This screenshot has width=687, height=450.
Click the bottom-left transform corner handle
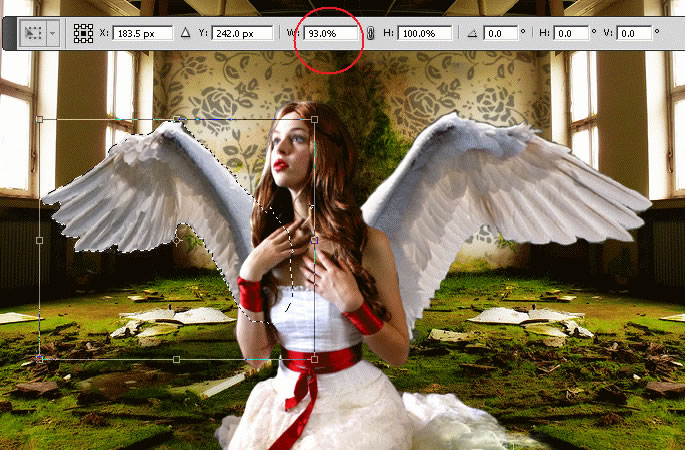pyautogui.click(x=39, y=359)
